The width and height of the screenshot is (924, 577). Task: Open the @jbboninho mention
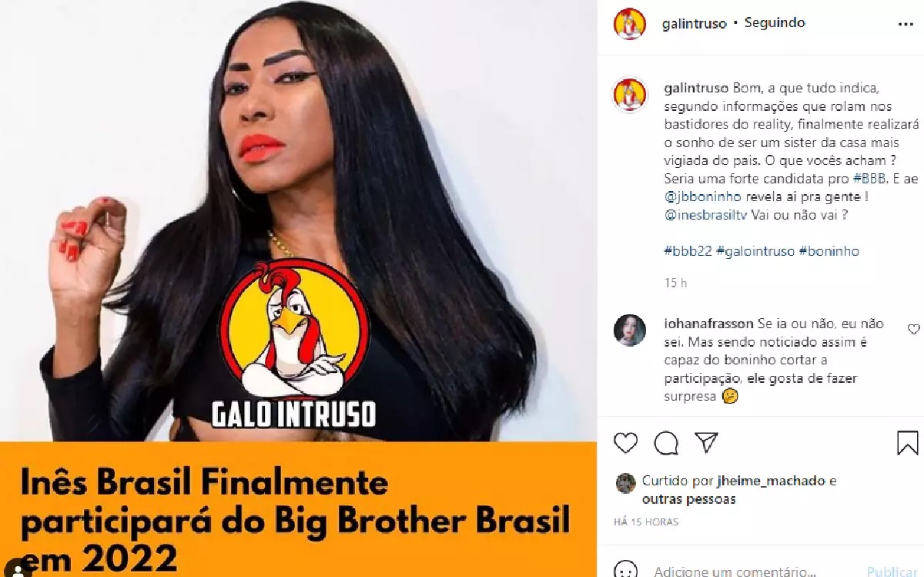coord(698,196)
